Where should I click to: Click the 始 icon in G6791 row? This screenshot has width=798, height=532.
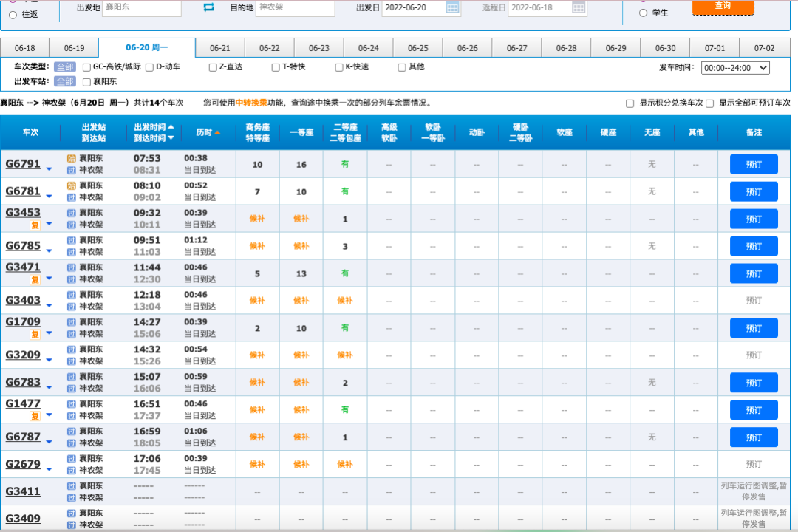click(x=71, y=158)
